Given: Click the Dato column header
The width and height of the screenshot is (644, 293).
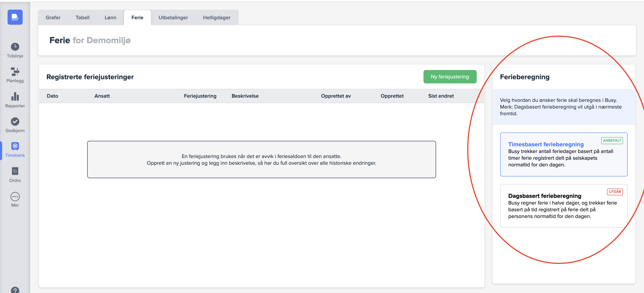Looking at the screenshot, I should click(x=52, y=96).
